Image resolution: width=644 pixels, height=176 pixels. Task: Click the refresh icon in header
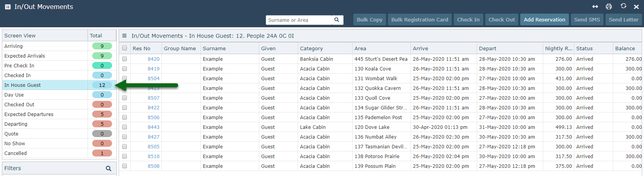(623, 6)
